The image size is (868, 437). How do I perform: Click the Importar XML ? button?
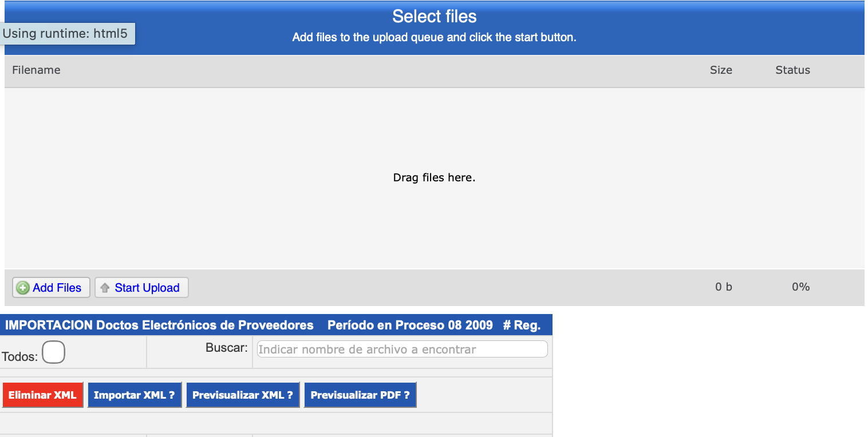pos(134,395)
